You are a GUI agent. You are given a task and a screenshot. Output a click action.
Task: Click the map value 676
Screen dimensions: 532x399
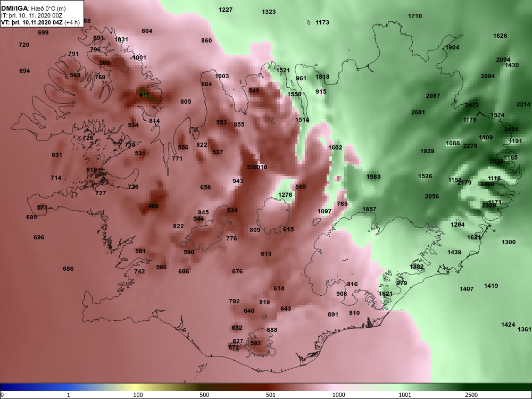pyautogui.click(x=237, y=271)
